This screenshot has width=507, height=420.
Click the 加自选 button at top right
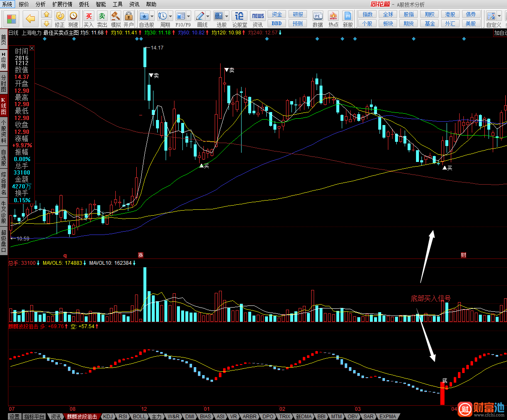click(500, 33)
